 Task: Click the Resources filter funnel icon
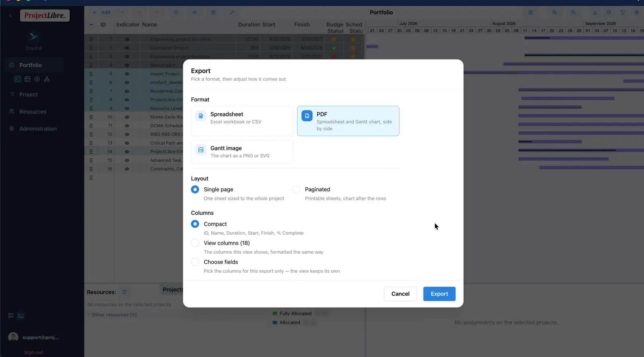(124, 292)
